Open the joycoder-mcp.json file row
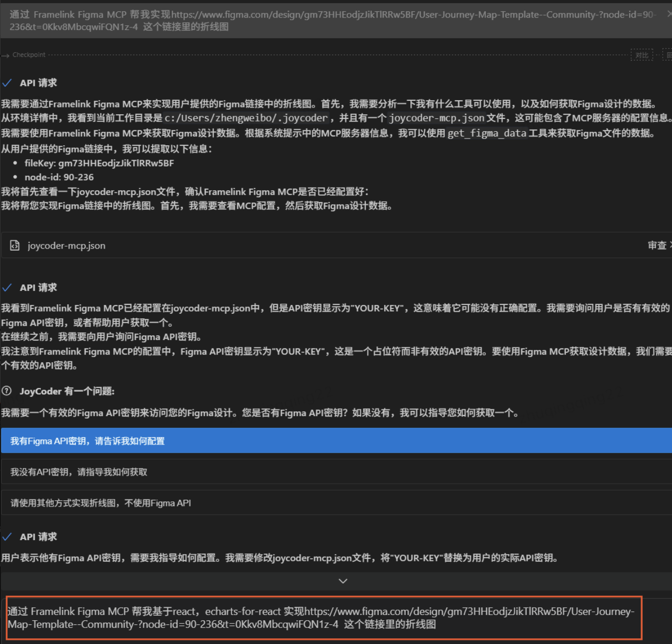672x644 pixels. (x=336, y=246)
